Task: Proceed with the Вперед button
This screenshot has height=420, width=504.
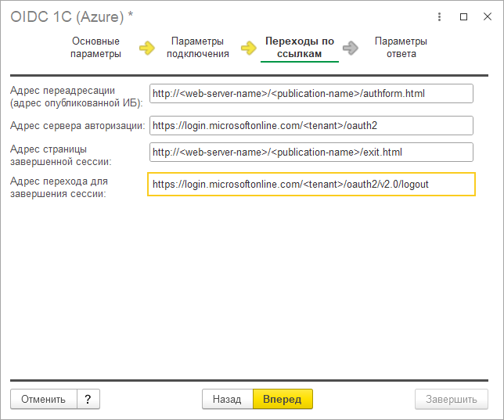Action: click(x=283, y=399)
